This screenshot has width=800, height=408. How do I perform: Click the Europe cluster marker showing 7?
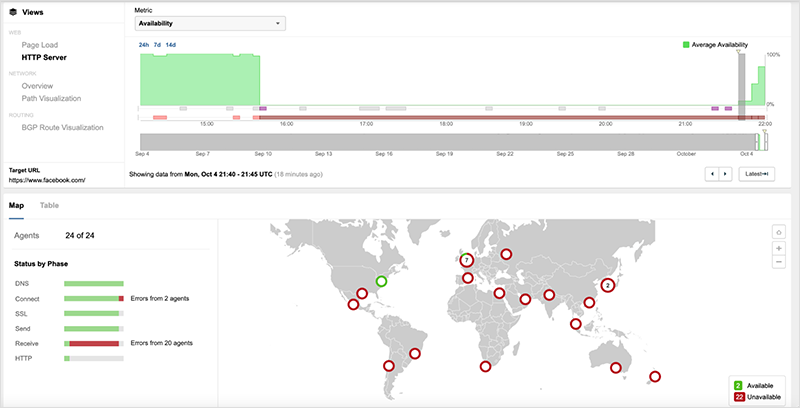466,260
